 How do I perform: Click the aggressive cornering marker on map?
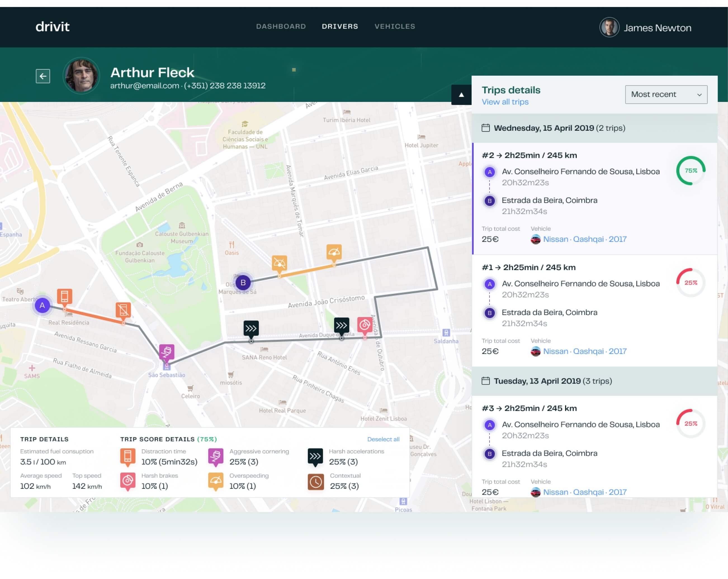point(166,352)
